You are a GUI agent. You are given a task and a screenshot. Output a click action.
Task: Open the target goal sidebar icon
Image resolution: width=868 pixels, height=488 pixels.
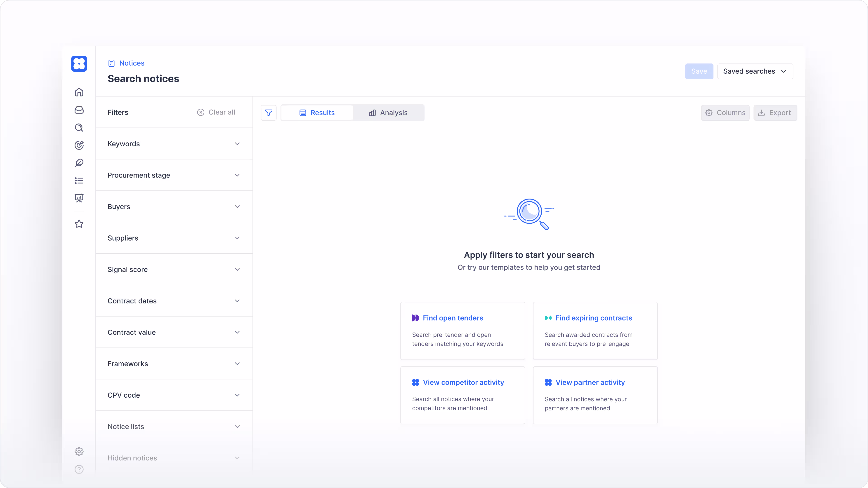(x=79, y=145)
